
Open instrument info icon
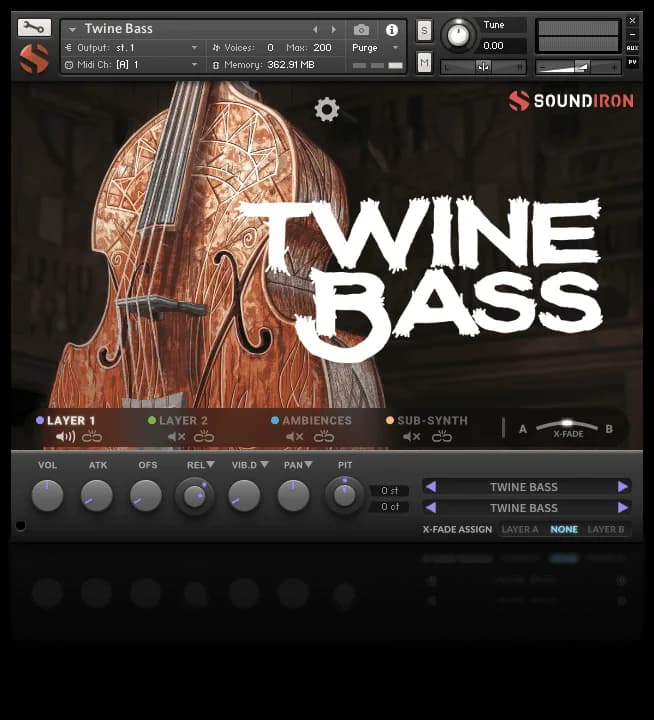pyautogui.click(x=392, y=30)
